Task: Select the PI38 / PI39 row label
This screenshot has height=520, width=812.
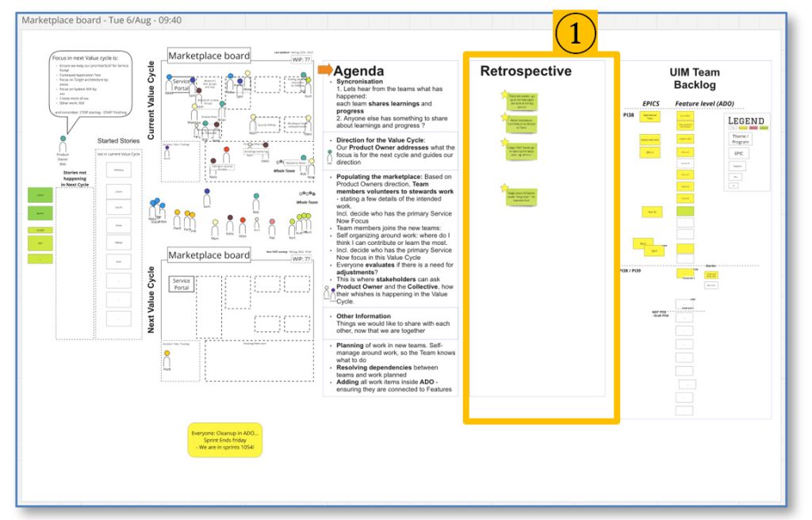Action: pyautogui.click(x=630, y=271)
